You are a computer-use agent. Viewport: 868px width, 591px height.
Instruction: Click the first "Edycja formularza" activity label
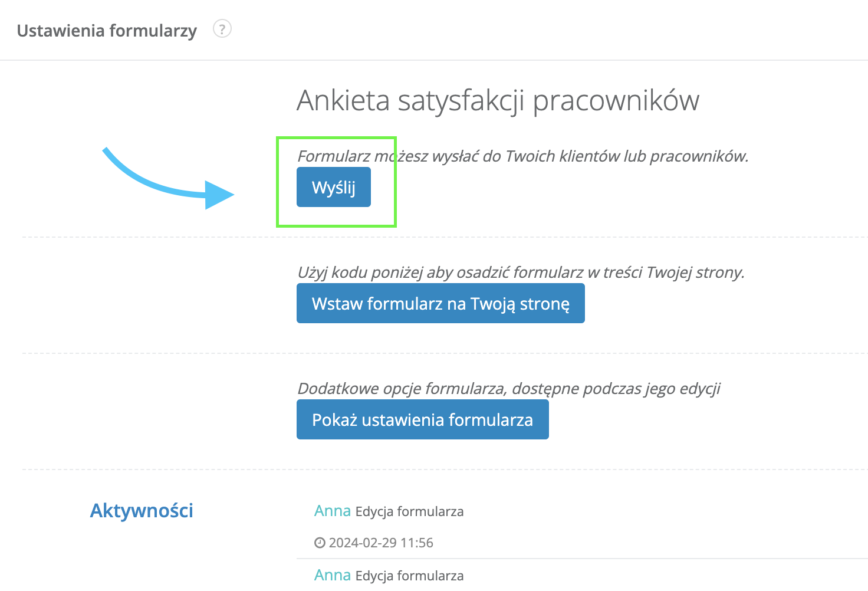pos(409,511)
